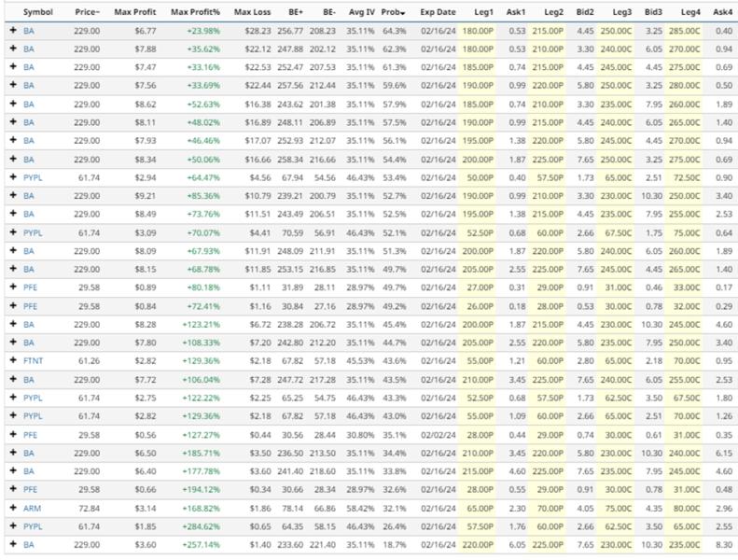Click the Leg3 column header
This screenshot has width=738, height=560.
(621, 12)
